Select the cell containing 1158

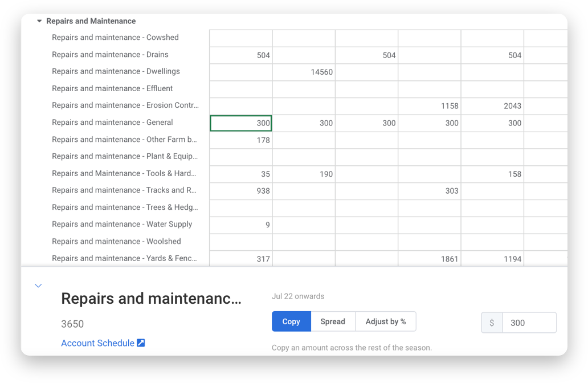429,106
